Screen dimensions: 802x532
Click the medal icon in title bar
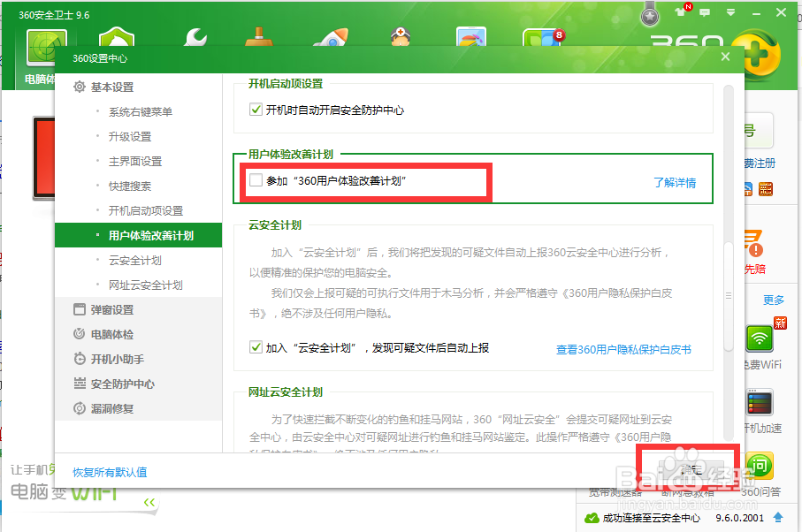[x=650, y=14]
